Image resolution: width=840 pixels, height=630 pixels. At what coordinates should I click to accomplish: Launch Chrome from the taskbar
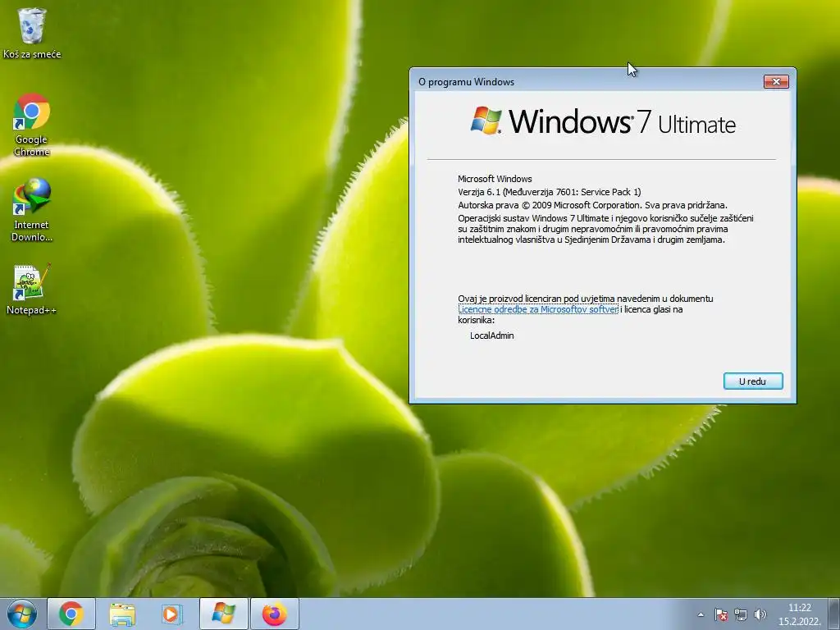click(x=71, y=614)
